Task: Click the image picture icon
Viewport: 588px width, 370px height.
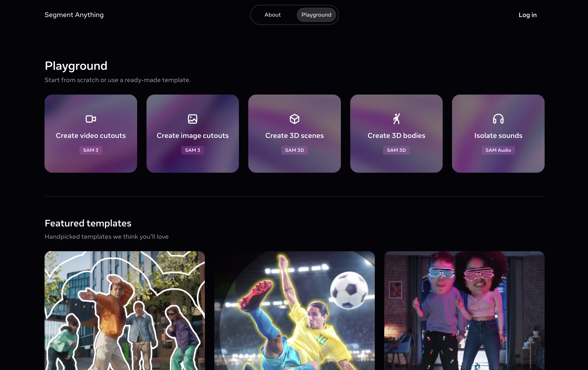Action: [x=192, y=119]
